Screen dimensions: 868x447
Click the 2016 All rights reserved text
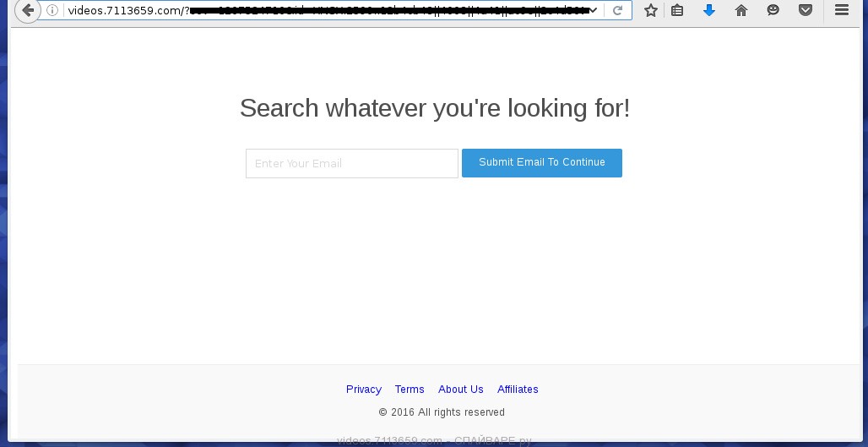[x=442, y=412]
